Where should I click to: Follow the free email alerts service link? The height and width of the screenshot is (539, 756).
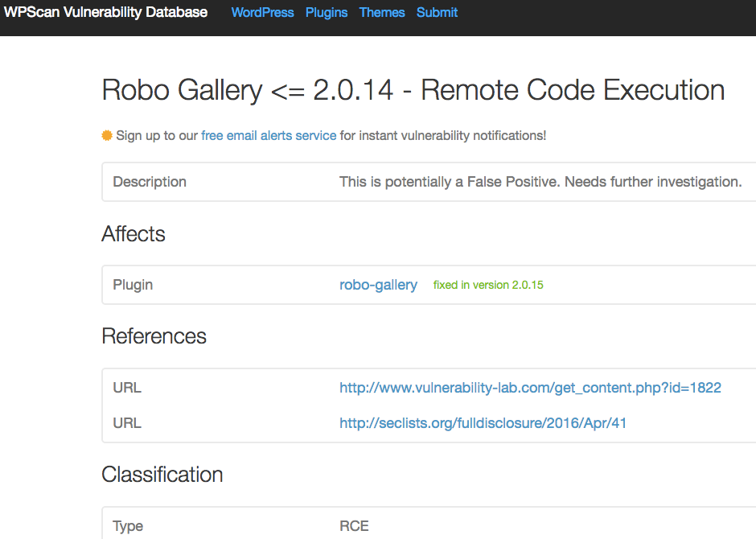pyautogui.click(x=269, y=135)
